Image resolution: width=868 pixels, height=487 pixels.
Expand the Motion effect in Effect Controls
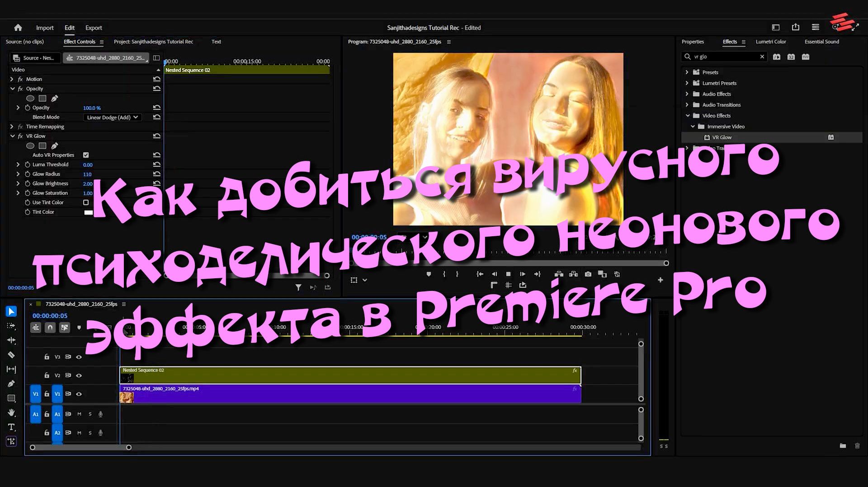[12, 79]
